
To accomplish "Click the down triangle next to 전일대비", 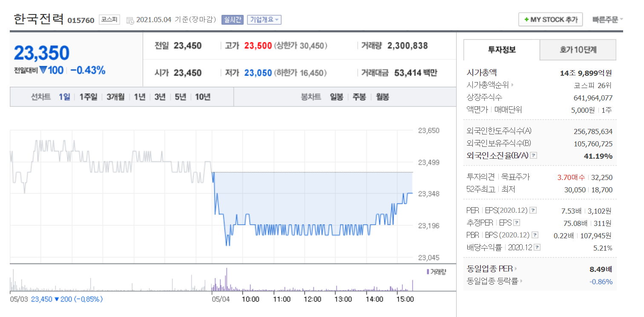I will pos(43,70).
